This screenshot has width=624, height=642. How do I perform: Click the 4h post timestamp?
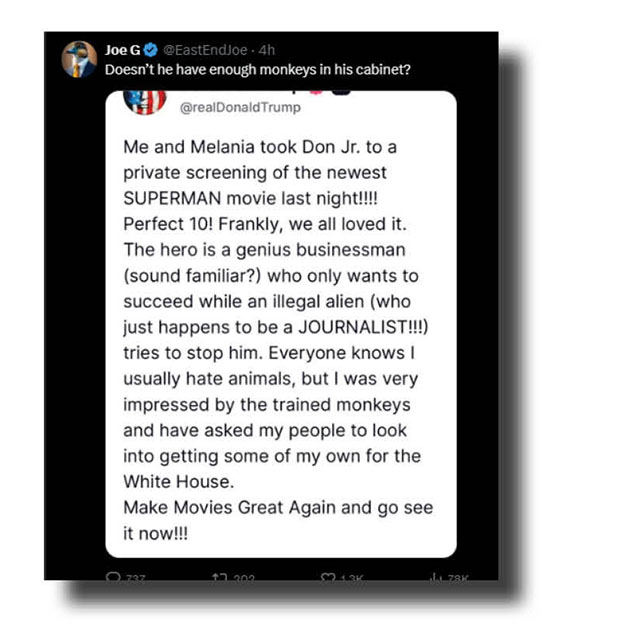[267, 50]
